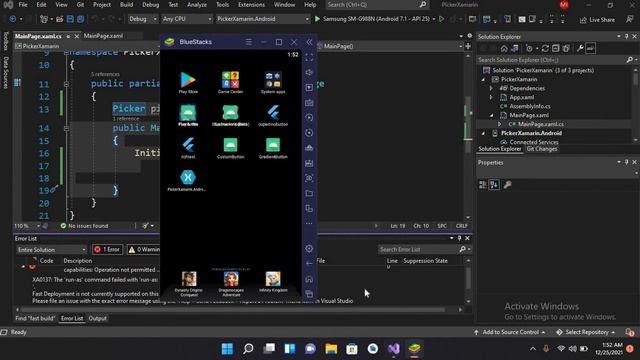Click the Visual Studio search box
The height and width of the screenshot is (360, 640).
tap(377, 5)
